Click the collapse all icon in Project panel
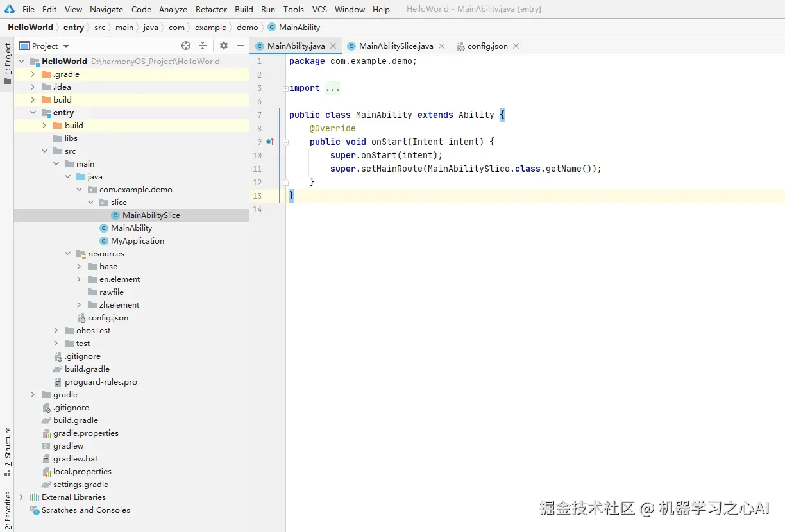This screenshot has width=785, height=532. click(x=203, y=46)
